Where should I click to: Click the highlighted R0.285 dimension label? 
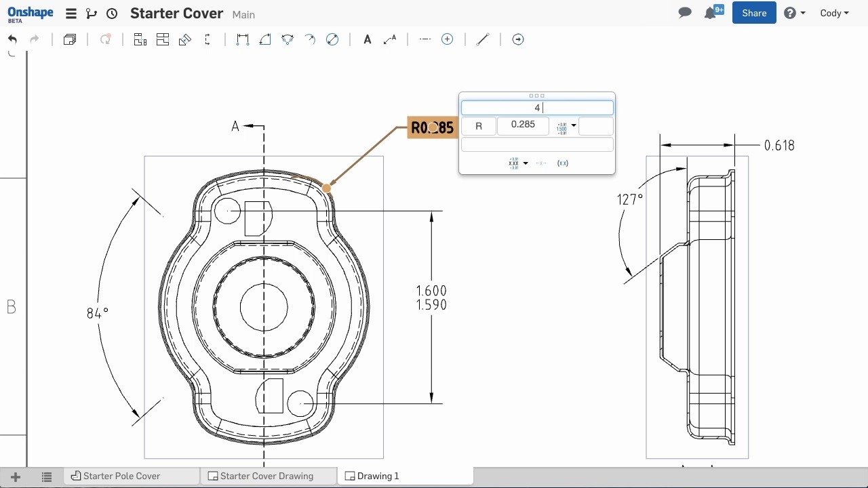coord(432,127)
